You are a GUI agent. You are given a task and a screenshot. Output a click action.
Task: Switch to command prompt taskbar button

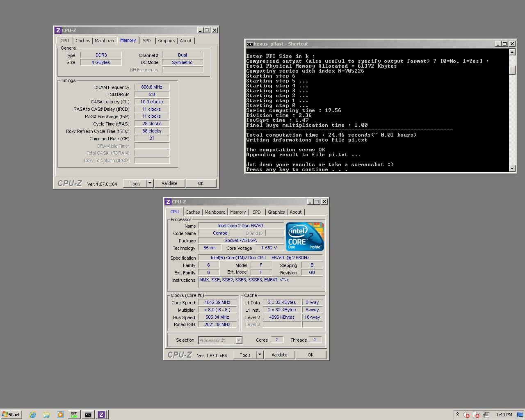88,415
